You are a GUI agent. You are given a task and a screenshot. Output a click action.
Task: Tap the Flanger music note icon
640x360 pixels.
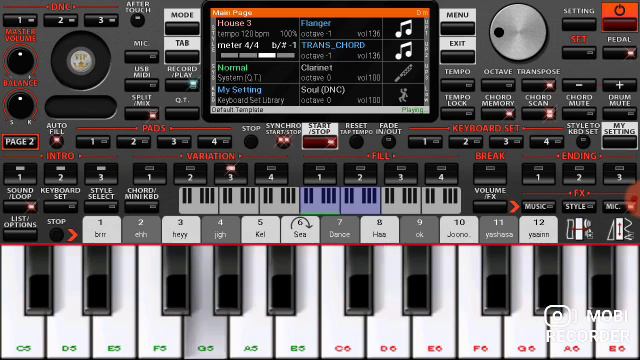[x=403, y=29]
